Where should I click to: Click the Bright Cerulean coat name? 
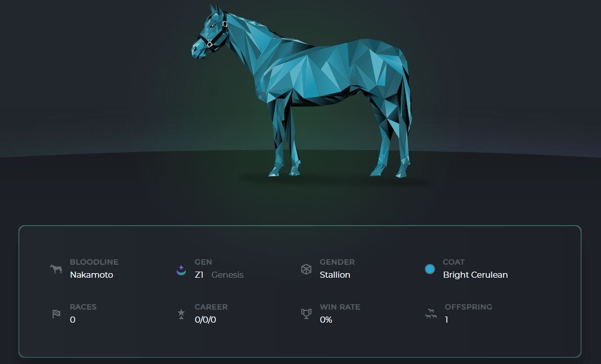point(475,275)
